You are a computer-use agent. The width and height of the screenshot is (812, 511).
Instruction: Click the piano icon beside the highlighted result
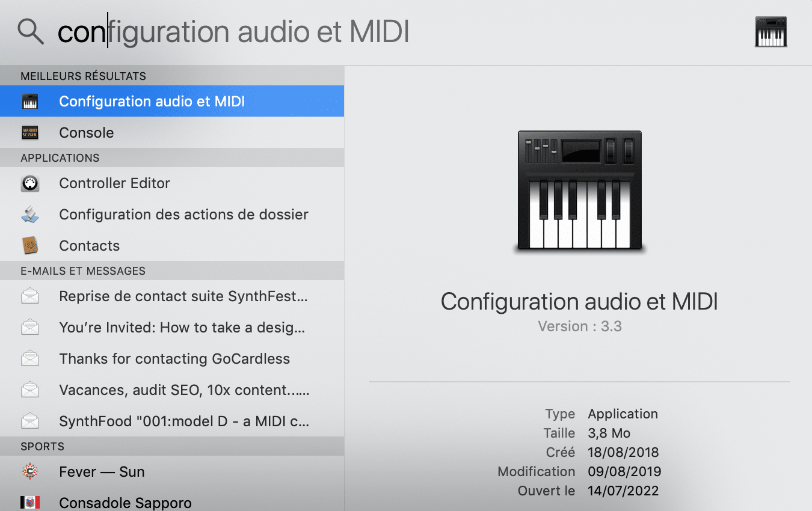pos(30,102)
